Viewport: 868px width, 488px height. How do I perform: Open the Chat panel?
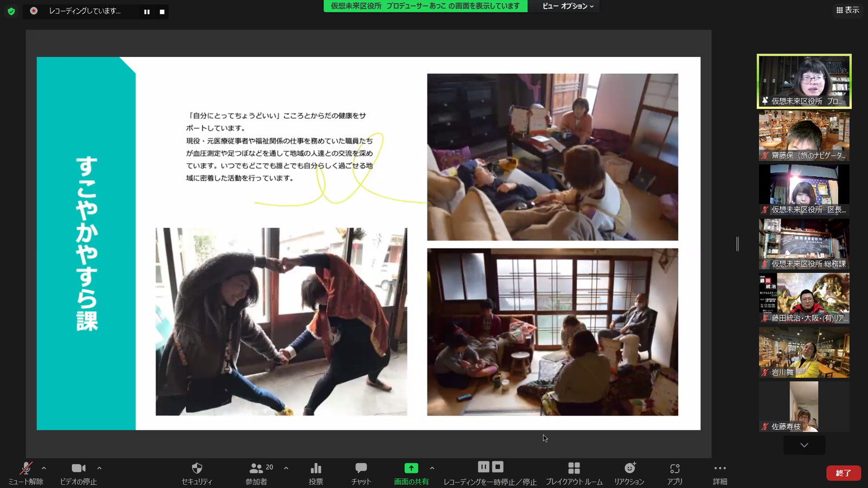pos(361,468)
